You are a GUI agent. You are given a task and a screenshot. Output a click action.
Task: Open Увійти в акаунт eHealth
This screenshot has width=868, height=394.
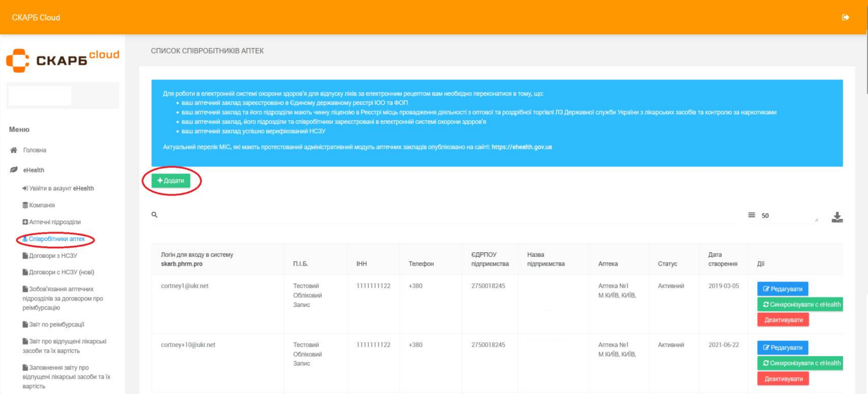[58, 189]
